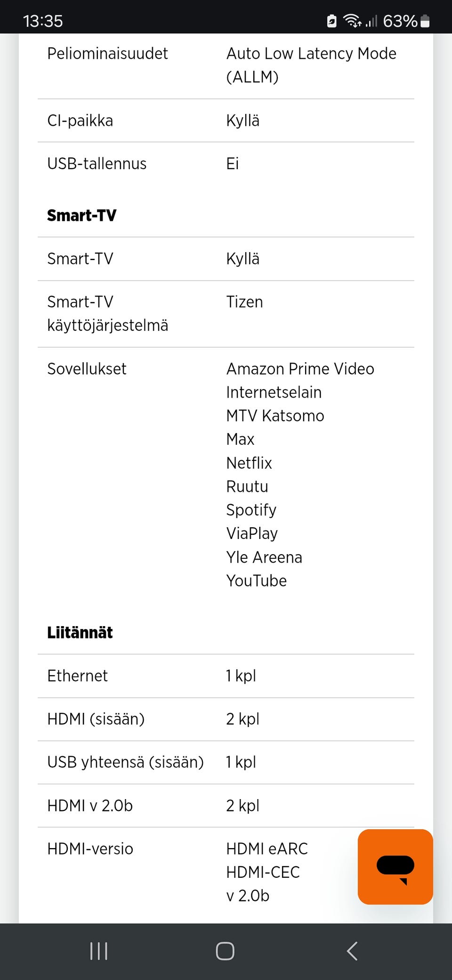
Task: Tap the HDMI eARC value
Action: 267,849
